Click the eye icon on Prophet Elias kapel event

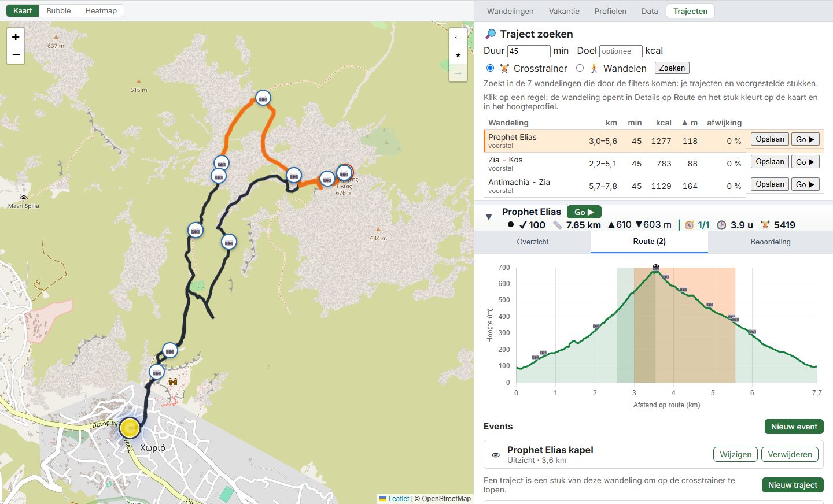pos(496,455)
